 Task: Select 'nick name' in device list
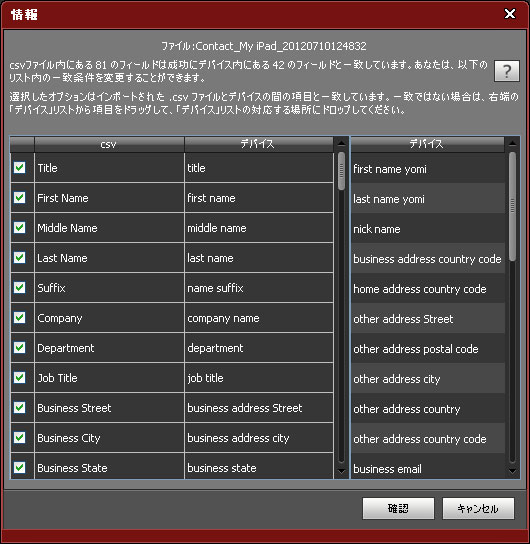[x=428, y=229]
